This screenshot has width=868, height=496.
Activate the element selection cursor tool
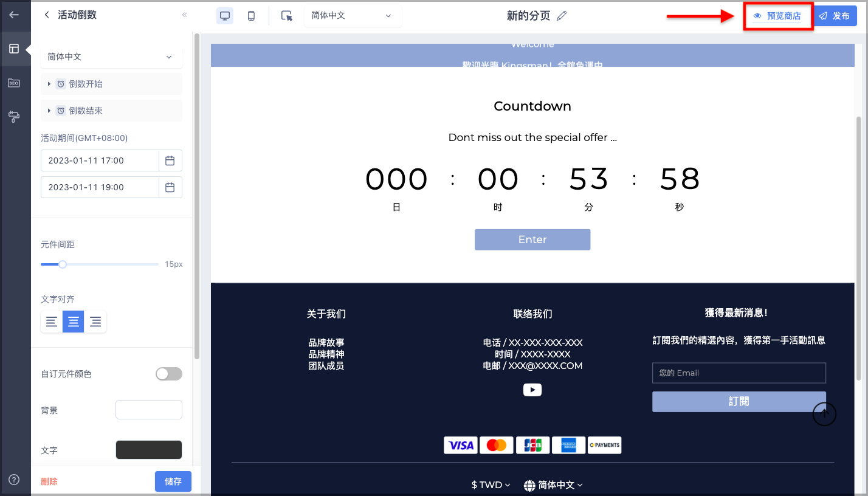coord(287,16)
